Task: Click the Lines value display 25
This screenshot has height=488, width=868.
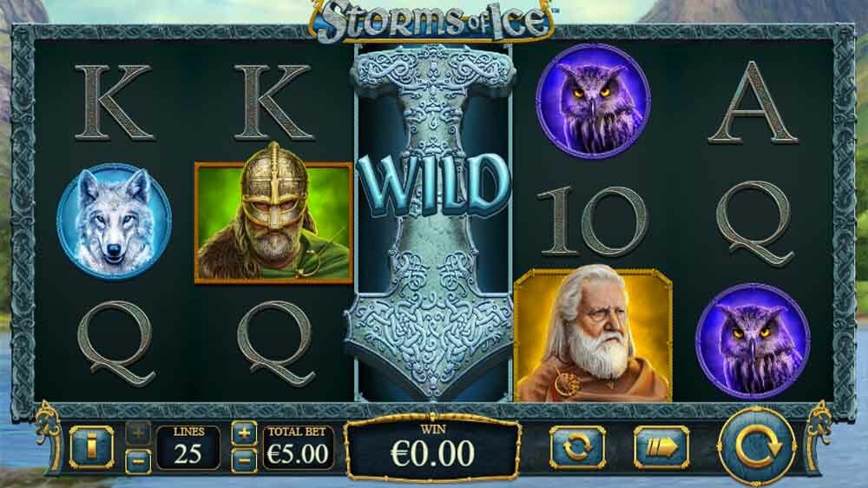Action: coord(188,448)
